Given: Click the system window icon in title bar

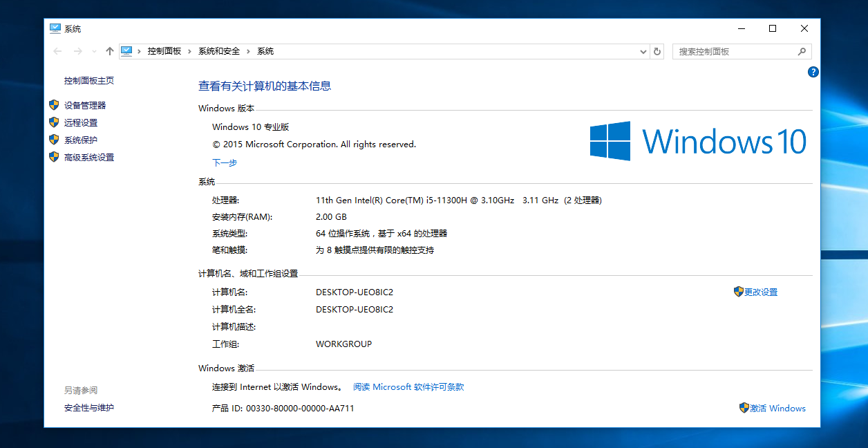Looking at the screenshot, I should coord(55,28).
